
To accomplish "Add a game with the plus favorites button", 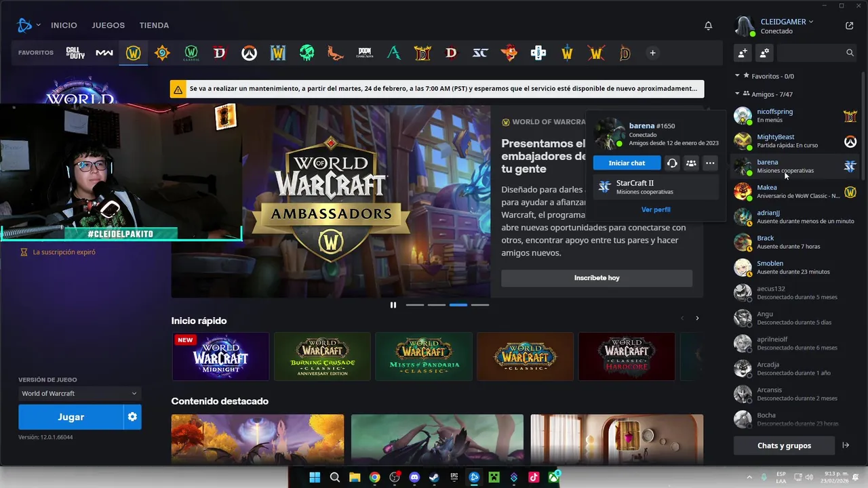I will click(x=652, y=53).
